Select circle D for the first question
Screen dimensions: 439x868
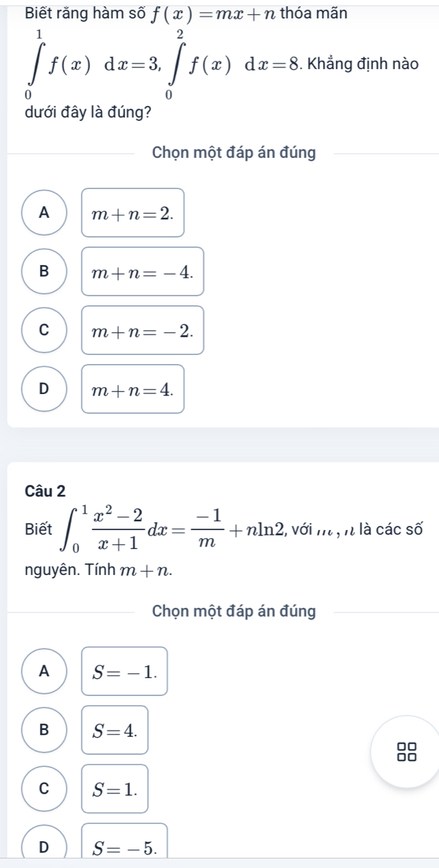pos(45,389)
